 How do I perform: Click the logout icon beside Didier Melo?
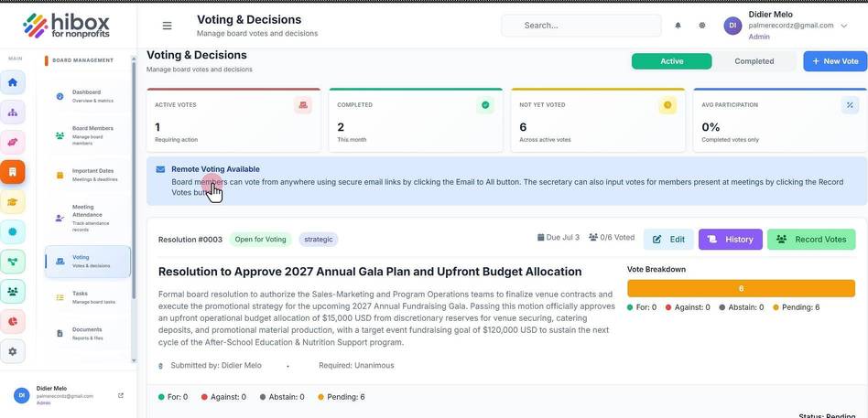[x=121, y=395]
